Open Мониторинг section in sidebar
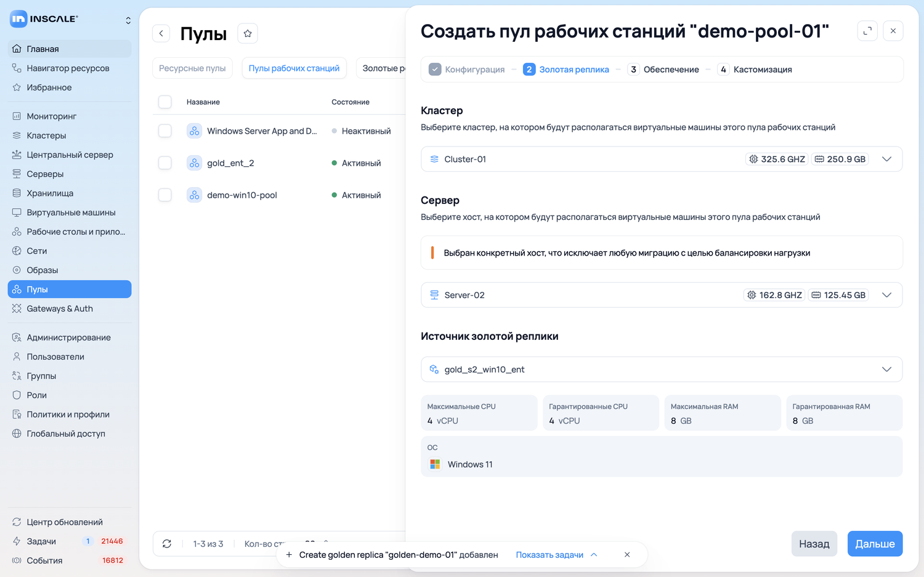The height and width of the screenshot is (577, 924). pyautogui.click(x=70, y=116)
